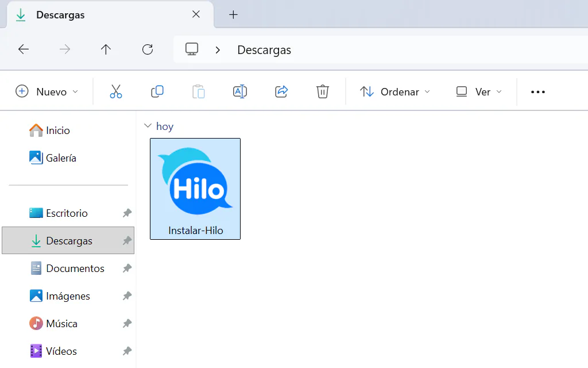The image size is (588, 368).
Task: Unpin Escritorio using its pin icon
Action: [x=127, y=213]
